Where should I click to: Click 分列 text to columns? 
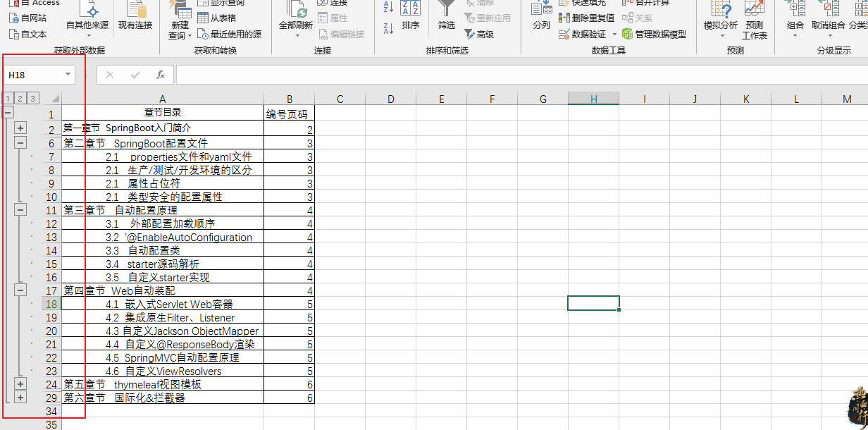(x=541, y=17)
